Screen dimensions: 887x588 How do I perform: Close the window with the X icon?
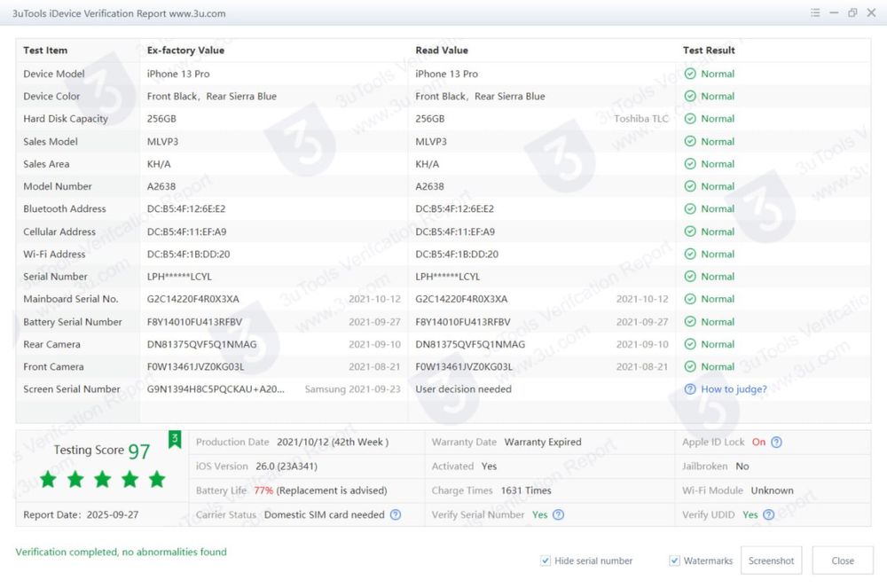click(x=871, y=12)
